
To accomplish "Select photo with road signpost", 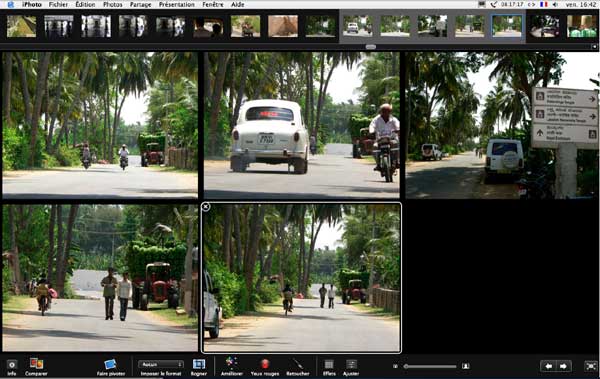I will point(502,125).
